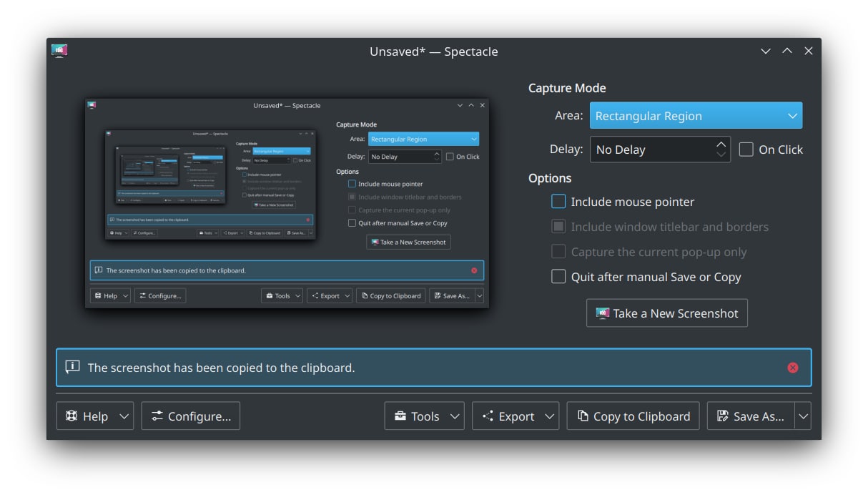The image size is (868, 495).
Task: Click the clipboard notification message text
Action: pos(221,368)
